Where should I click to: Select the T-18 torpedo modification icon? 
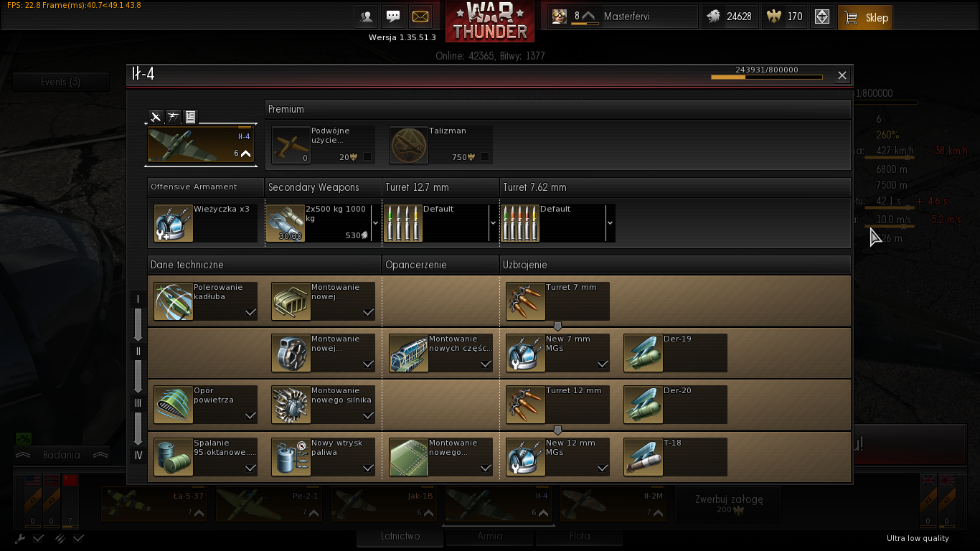644,458
